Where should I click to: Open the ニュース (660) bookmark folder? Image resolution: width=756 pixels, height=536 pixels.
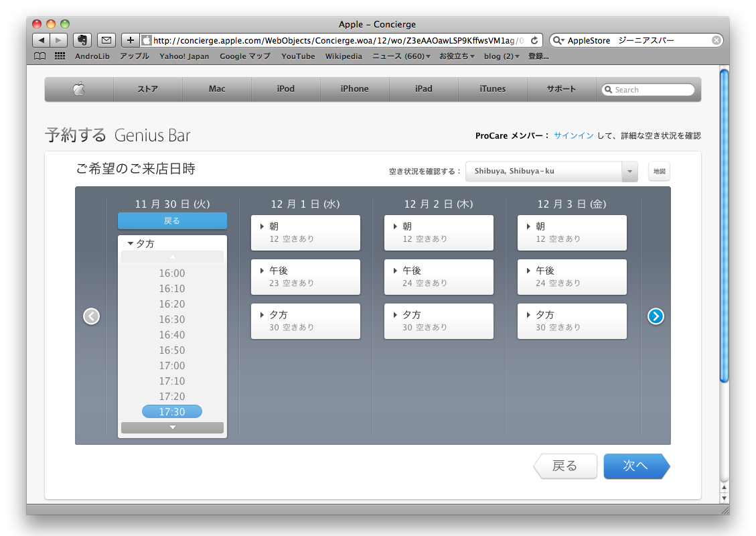401,56
